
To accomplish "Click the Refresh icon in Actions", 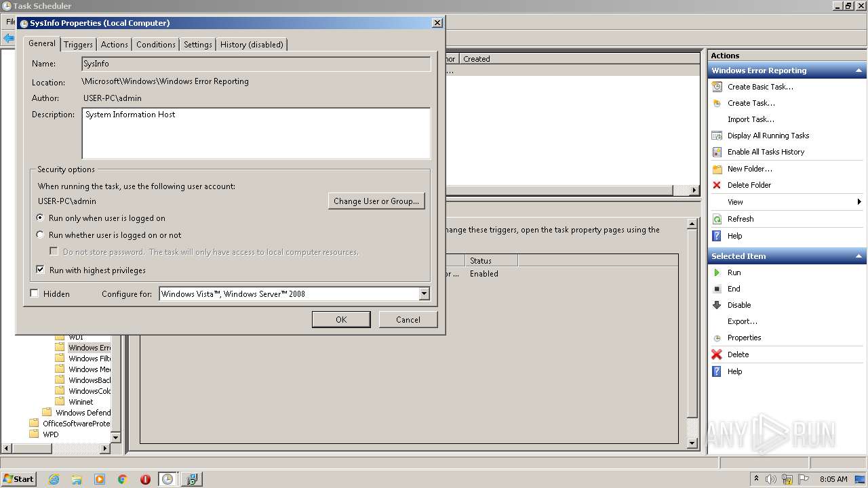I will [717, 219].
